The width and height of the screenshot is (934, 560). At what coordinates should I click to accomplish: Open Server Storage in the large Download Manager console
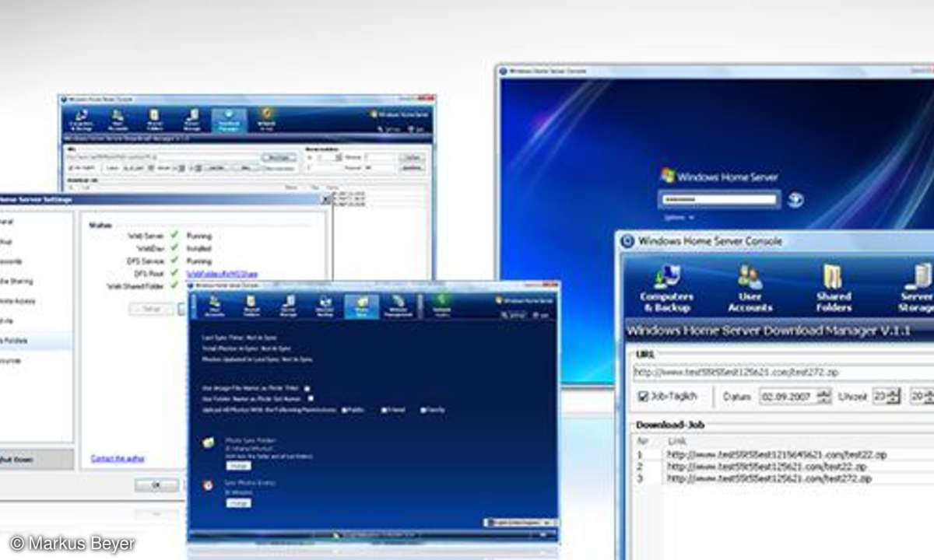coord(916,287)
